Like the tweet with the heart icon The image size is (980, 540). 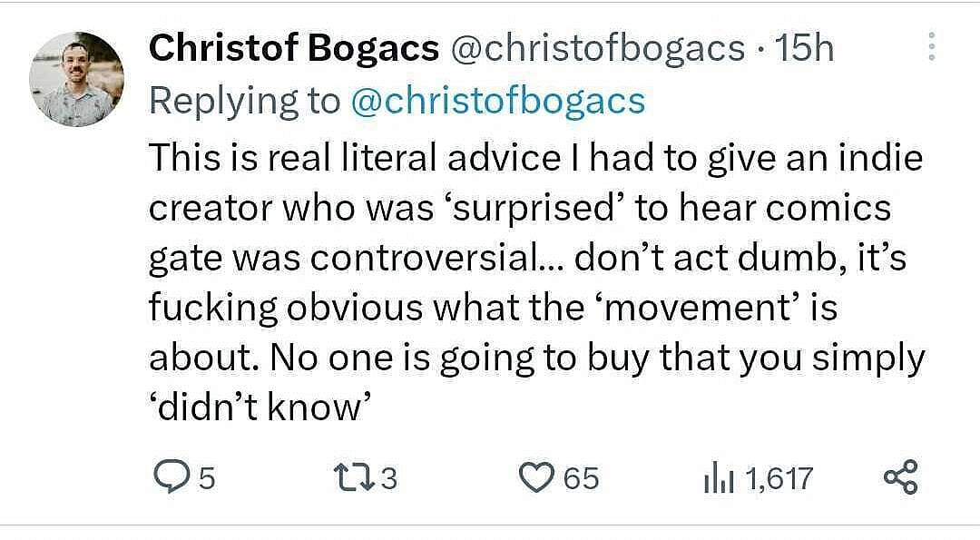point(535,476)
